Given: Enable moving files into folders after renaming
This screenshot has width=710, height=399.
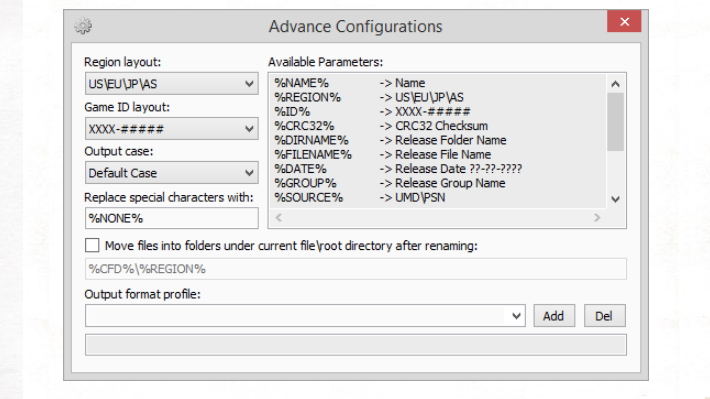Looking at the screenshot, I should (x=92, y=245).
